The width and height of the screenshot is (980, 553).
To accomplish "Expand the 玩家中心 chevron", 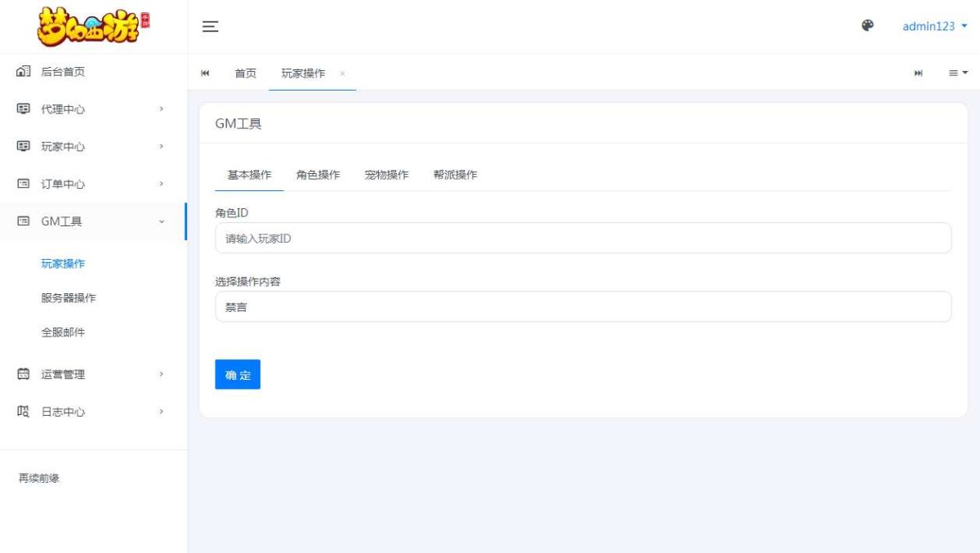I will pyautogui.click(x=162, y=147).
